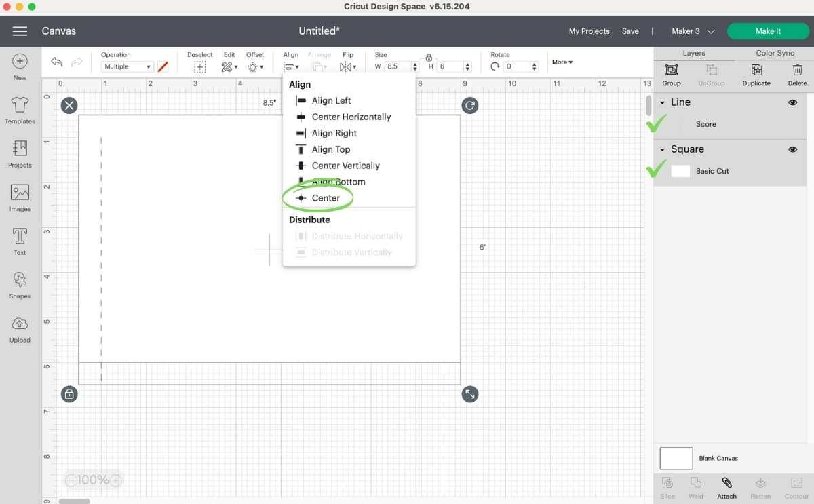Click the operation line color swatch

(x=163, y=66)
